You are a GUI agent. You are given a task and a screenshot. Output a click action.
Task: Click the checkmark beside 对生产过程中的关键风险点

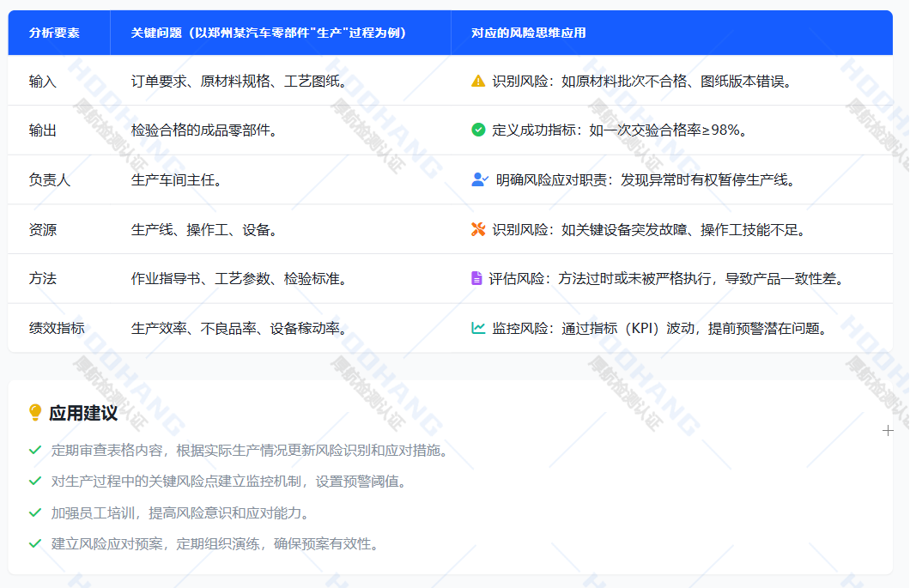35,482
